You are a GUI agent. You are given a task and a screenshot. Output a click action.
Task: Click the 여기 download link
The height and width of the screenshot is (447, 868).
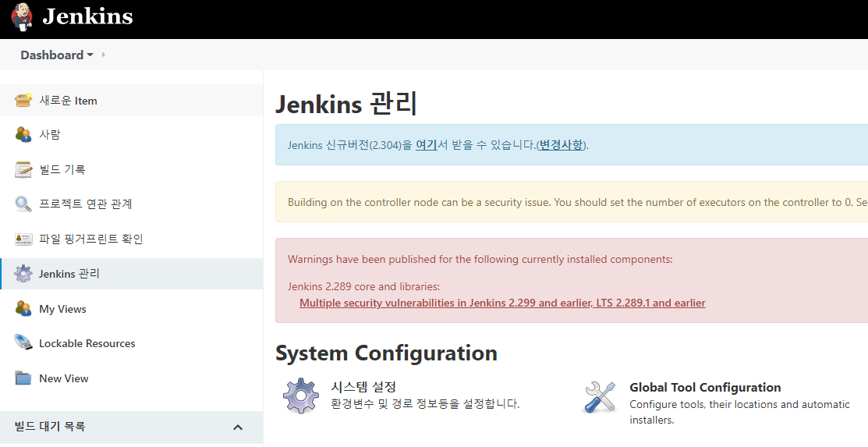point(427,145)
